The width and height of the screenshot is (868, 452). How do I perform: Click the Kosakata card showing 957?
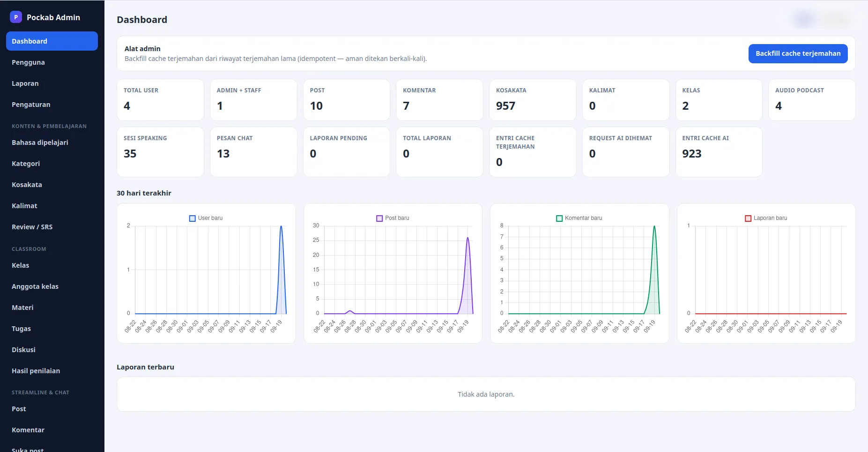click(533, 100)
